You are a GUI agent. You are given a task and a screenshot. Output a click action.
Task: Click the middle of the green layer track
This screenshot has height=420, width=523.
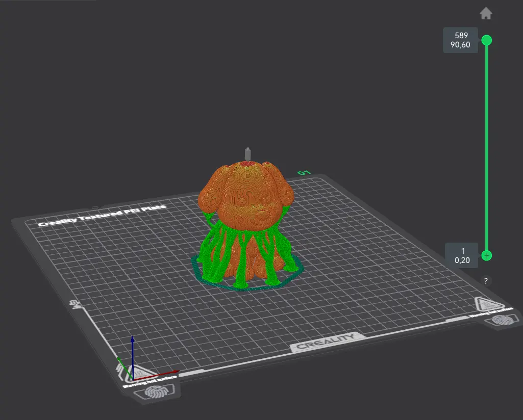(487, 148)
